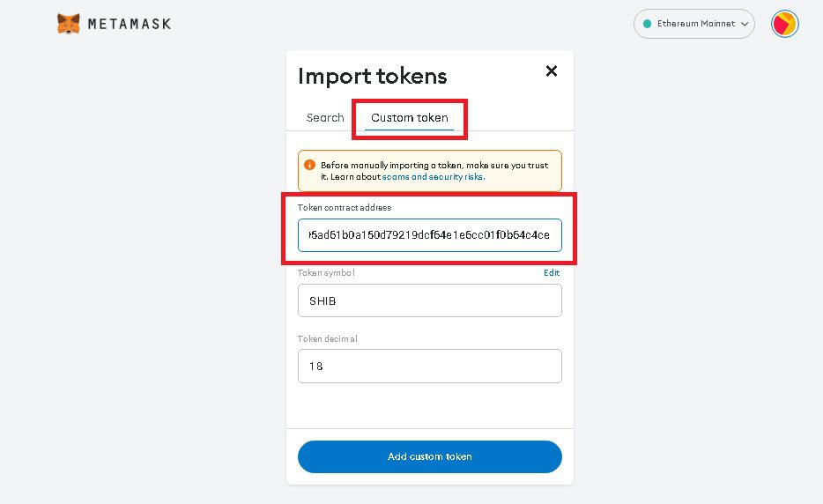Screen dimensions: 823x504
Task: Click the Token symbol label text
Action: click(x=326, y=273)
